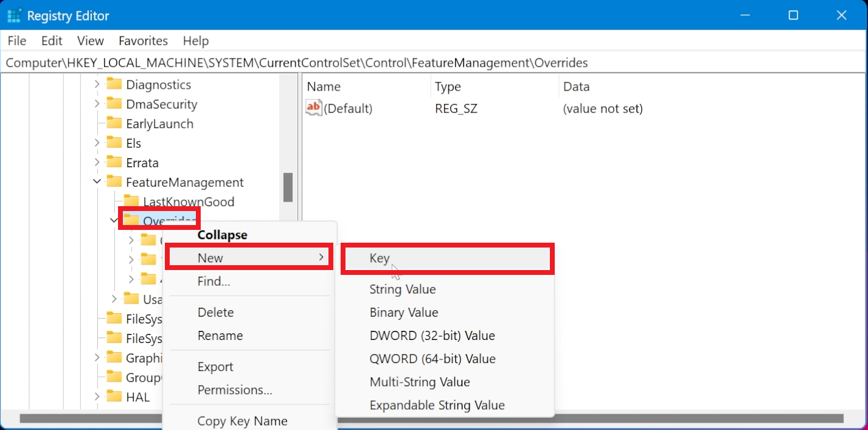Click the EarlyLaunch folder icon
Image resolution: width=868 pixels, height=430 pixels.
[x=114, y=123]
